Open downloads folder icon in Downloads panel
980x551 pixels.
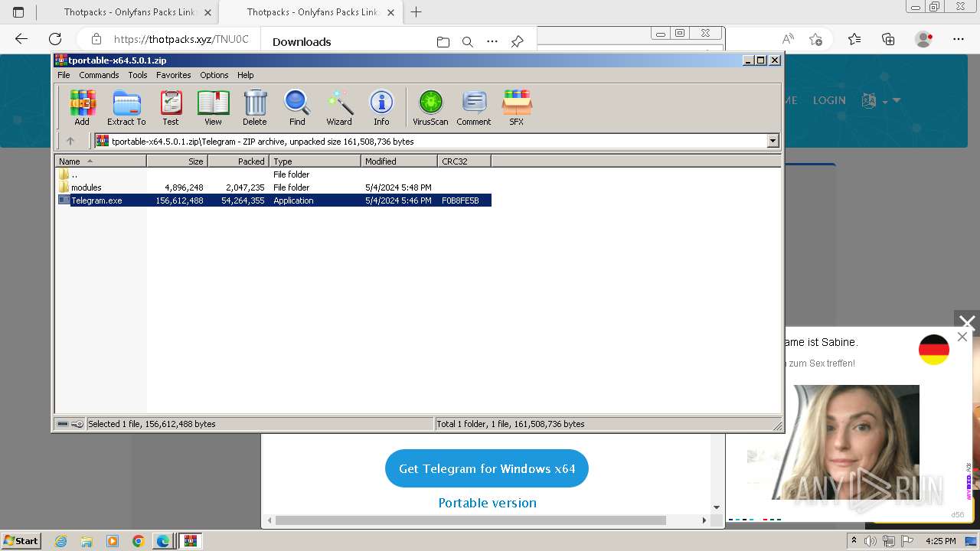[443, 42]
